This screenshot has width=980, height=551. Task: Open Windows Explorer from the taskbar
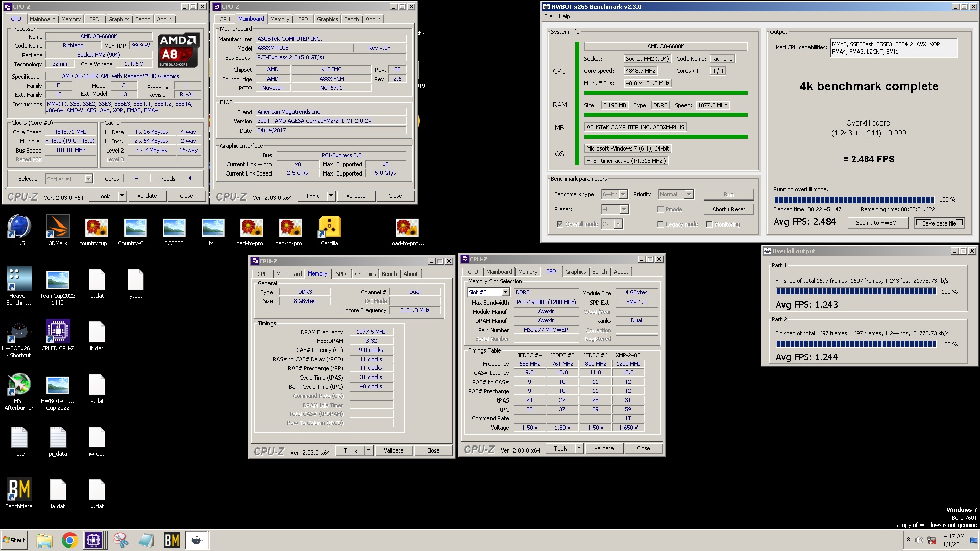[44, 540]
